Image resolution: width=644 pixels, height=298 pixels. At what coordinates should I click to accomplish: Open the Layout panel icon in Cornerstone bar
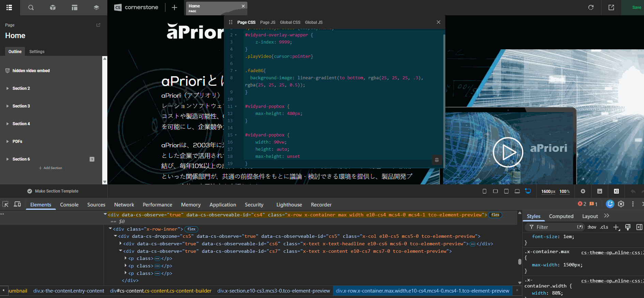(75, 7)
